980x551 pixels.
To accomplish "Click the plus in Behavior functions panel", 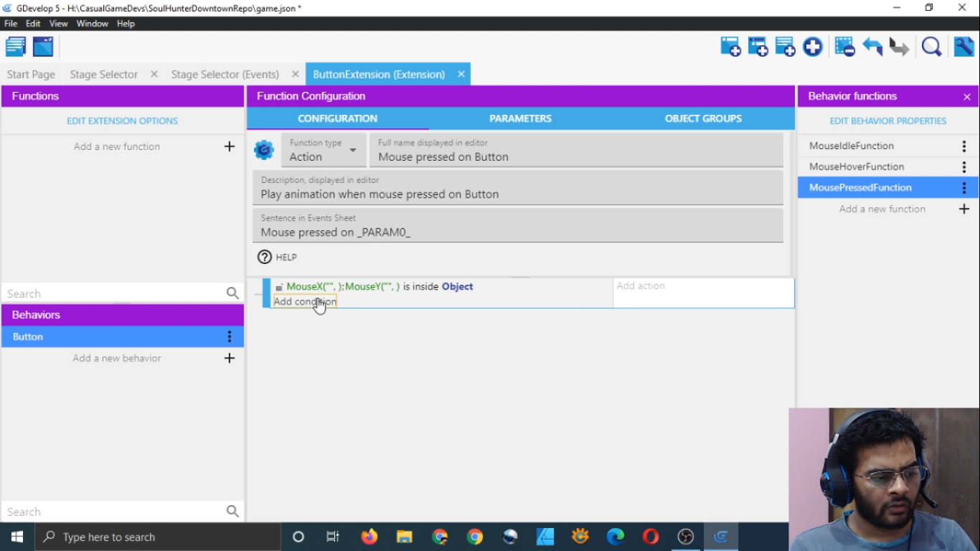I will point(964,209).
